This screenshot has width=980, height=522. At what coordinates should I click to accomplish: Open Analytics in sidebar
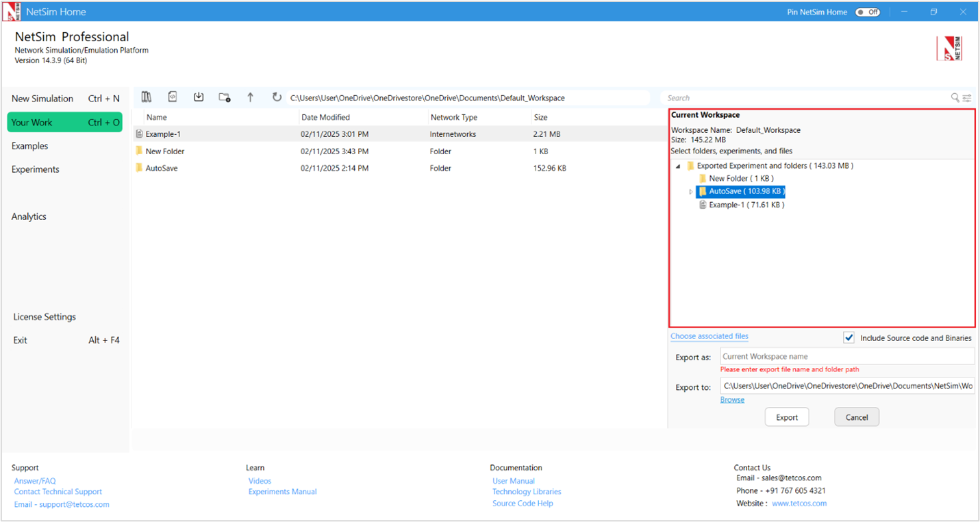pos(29,216)
